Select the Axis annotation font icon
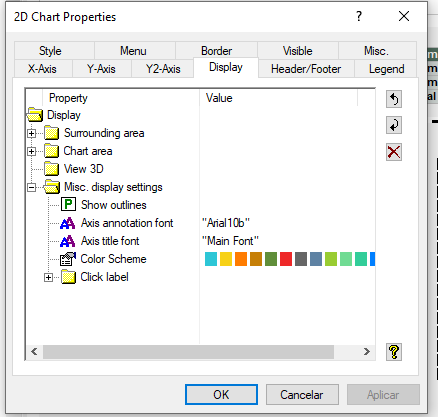The width and height of the screenshot is (438, 417). point(68,223)
